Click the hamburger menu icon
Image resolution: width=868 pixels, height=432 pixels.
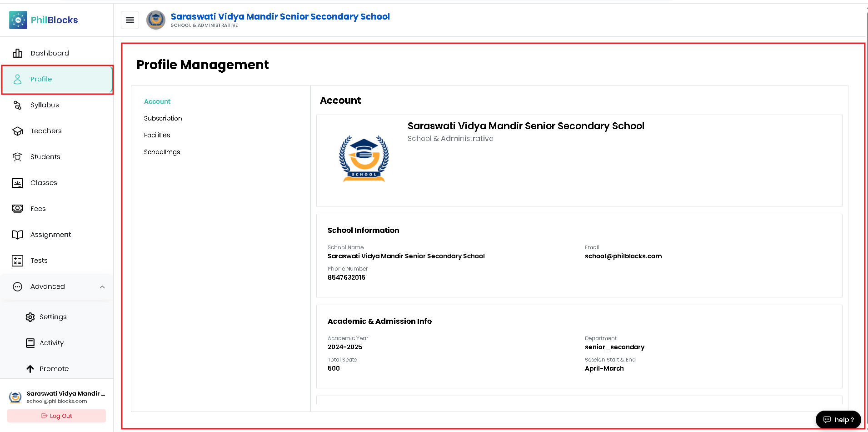[130, 20]
